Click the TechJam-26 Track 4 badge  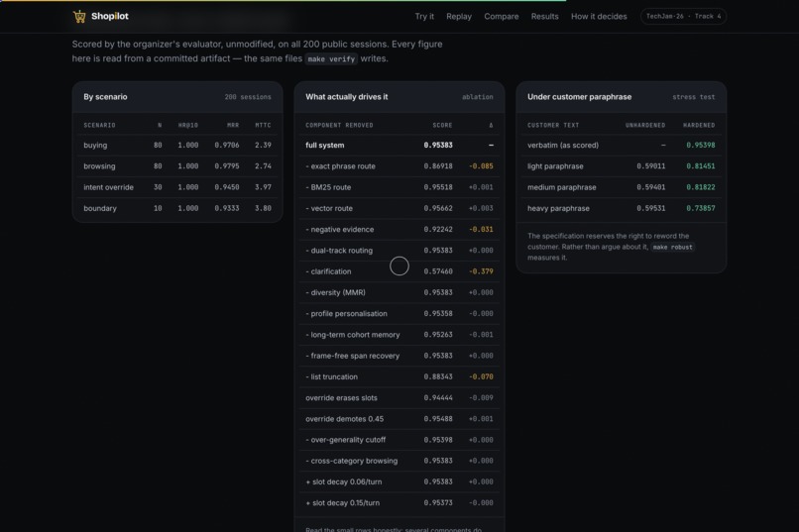pyautogui.click(x=683, y=16)
